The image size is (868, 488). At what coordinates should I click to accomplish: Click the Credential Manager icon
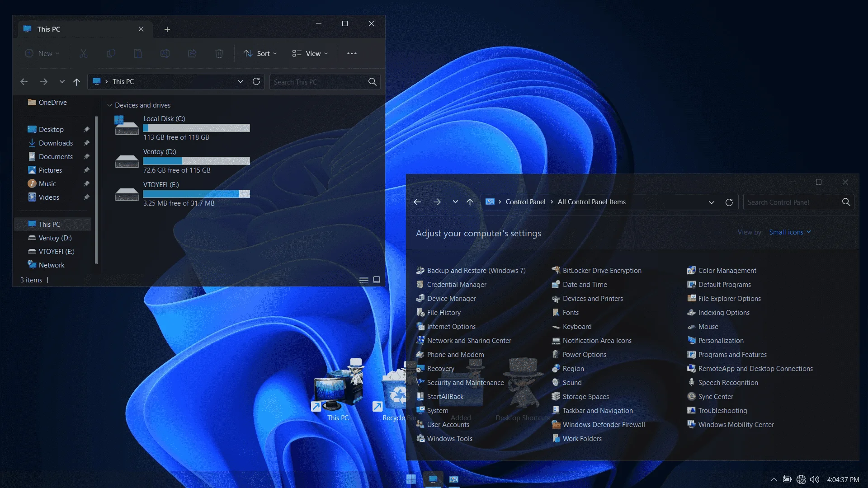(420, 285)
